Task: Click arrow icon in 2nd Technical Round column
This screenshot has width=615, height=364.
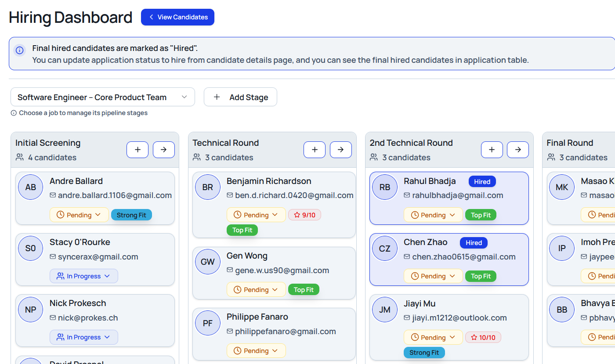Action: [x=517, y=150]
